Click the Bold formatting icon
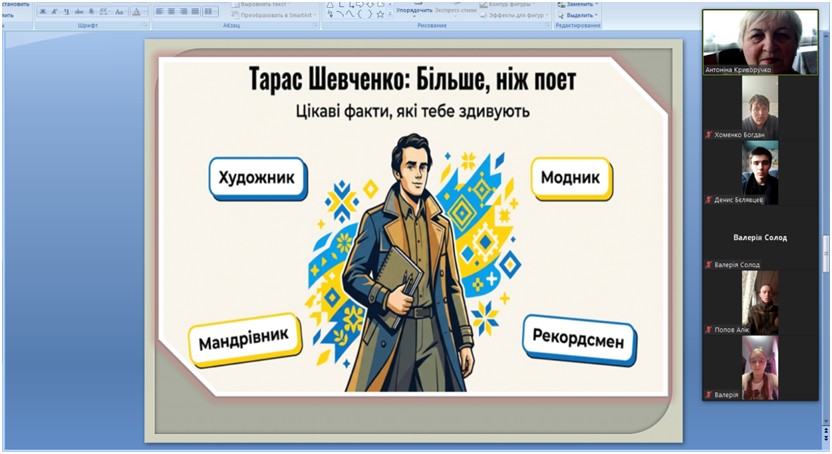 click(43, 12)
